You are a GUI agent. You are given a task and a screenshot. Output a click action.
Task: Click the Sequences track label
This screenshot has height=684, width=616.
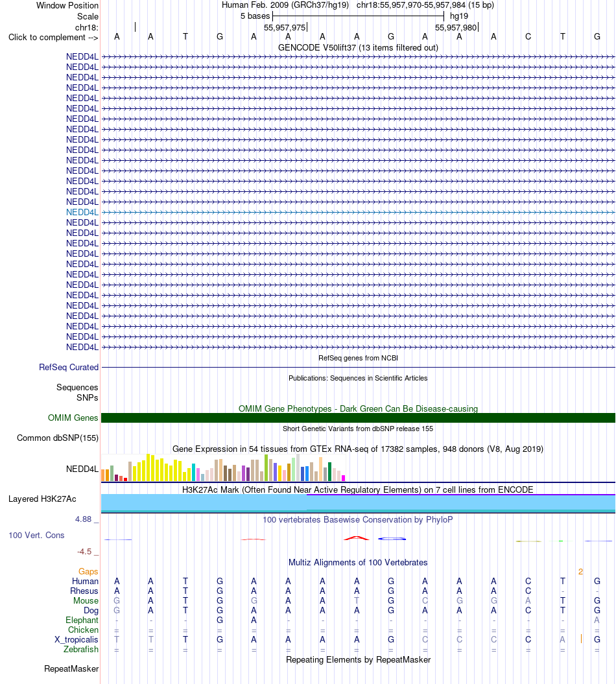(77, 387)
